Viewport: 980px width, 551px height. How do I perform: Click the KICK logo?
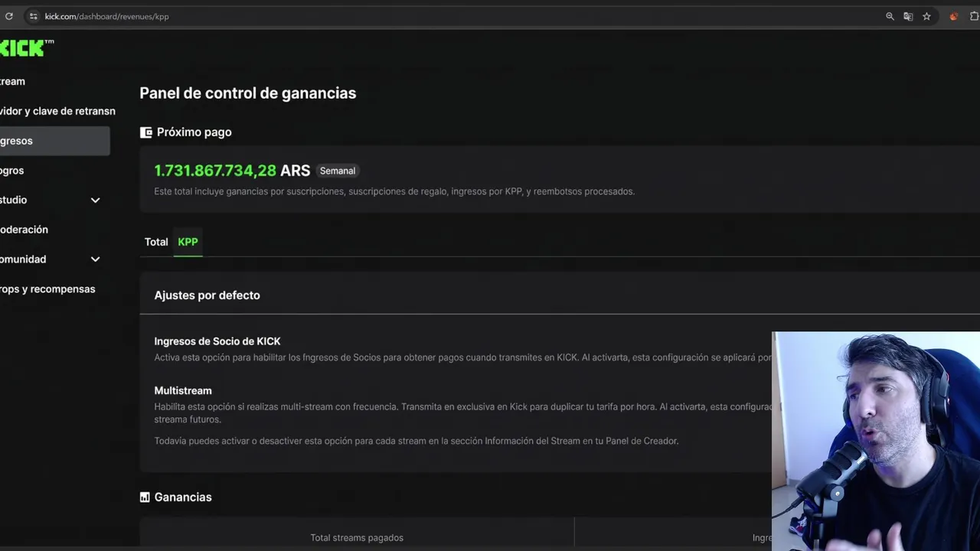[26, 48]
